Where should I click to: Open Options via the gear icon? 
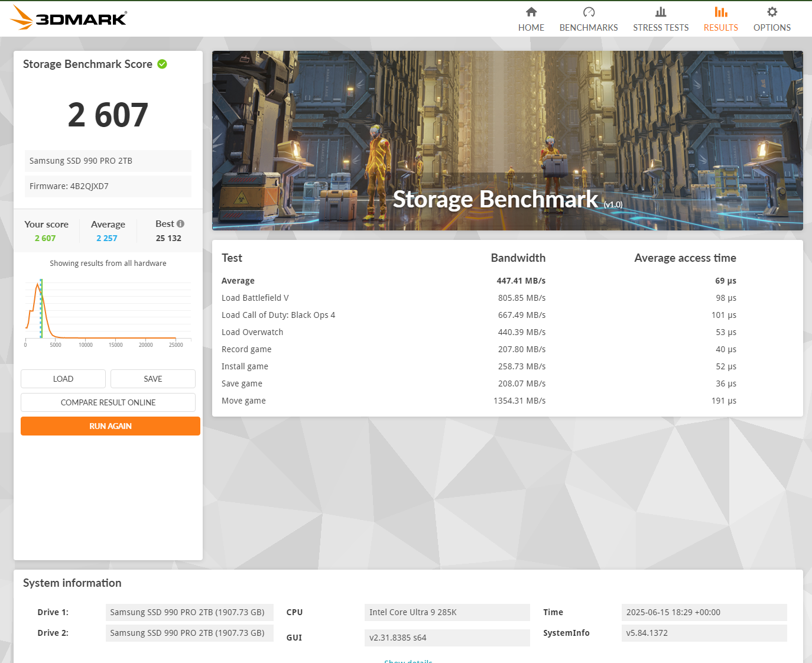[771, 12]
